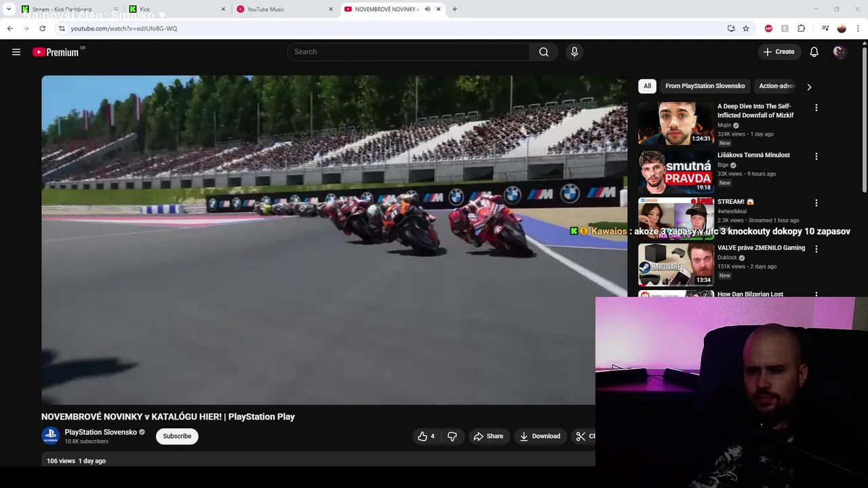Screen dimensions: 868x488
Task: Open a new browser tab
Action: pos(454,9)
